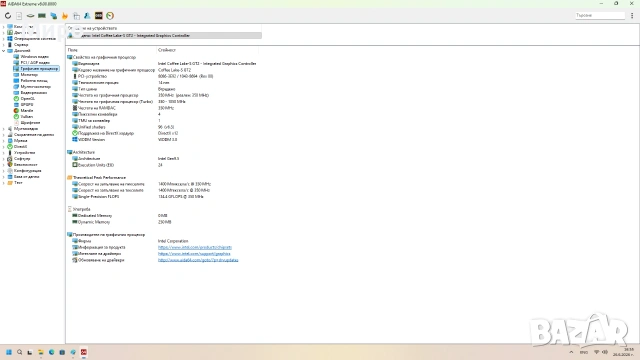The image size is (640, 360).
Task: Click the chip icon beside Execution Units (EU)
Action: coord(75,165)
